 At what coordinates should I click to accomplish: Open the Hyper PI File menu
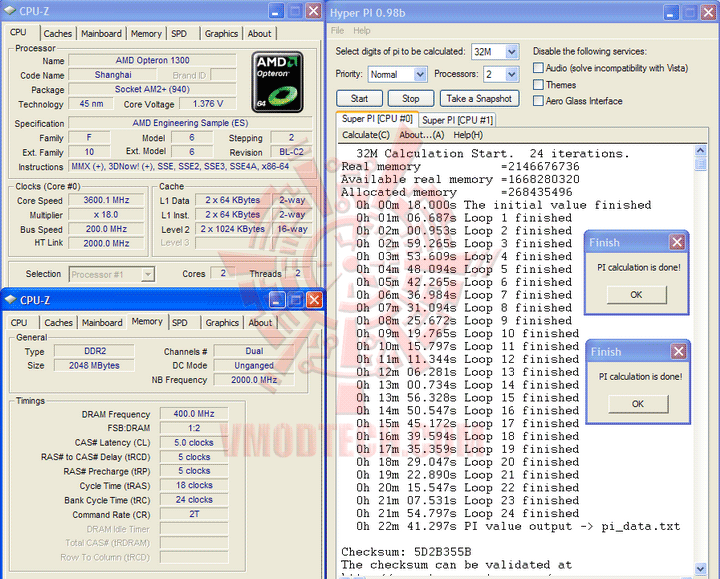coord(338,31)
